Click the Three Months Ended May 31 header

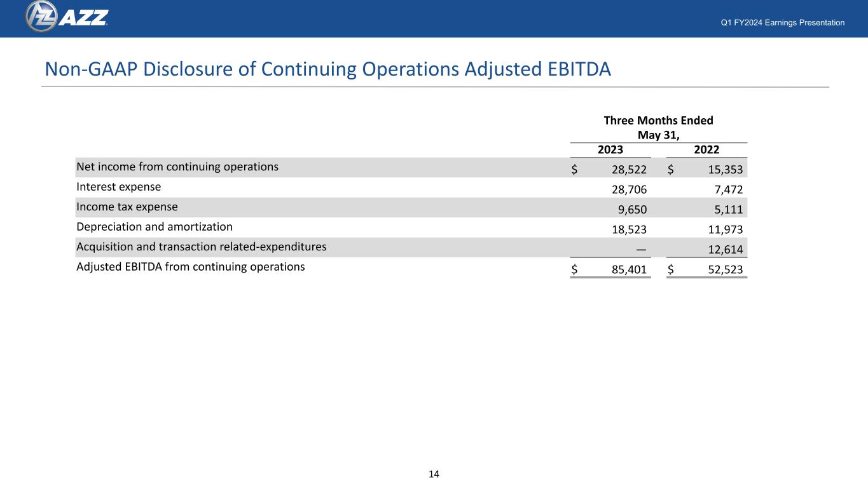click(658, 127)
